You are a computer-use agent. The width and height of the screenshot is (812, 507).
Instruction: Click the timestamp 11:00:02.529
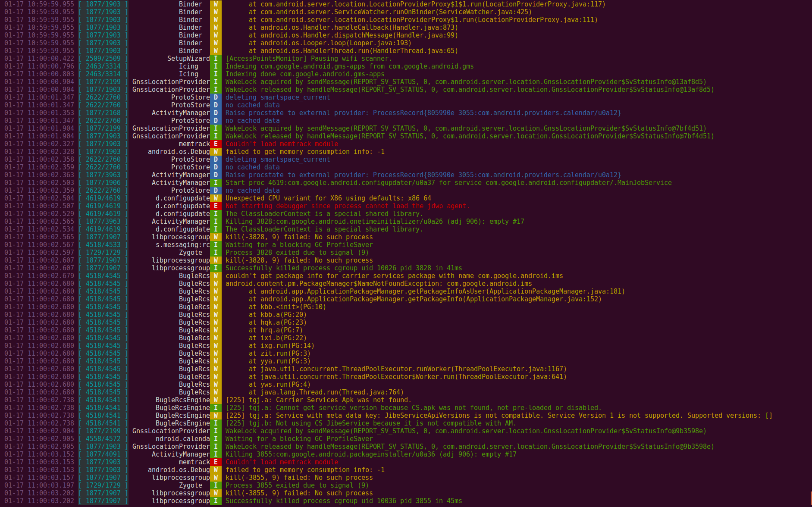click(51, 214)
